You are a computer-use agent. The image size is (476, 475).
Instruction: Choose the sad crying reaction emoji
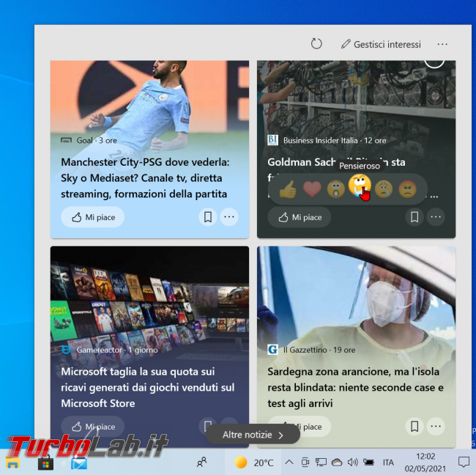(x=384, y=189)
